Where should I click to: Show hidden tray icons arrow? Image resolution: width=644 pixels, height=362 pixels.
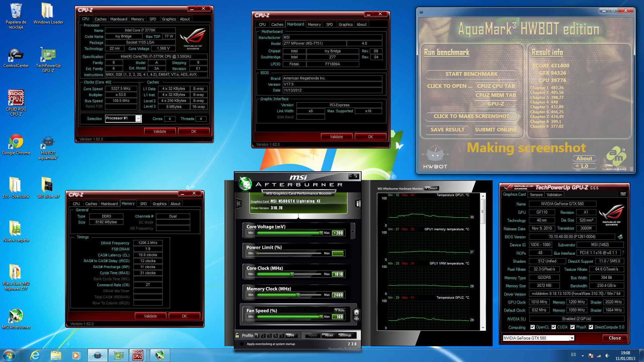(x=583, y=356)
